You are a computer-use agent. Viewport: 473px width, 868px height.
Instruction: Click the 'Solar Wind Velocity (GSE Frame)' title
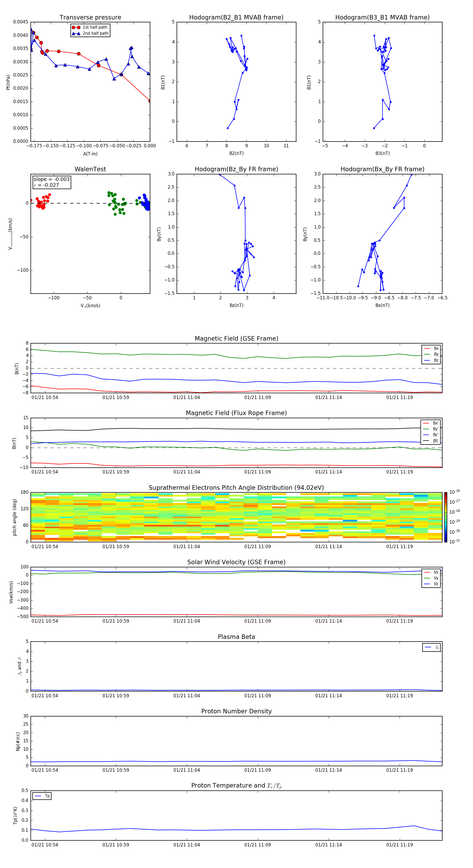click(236, 562)
